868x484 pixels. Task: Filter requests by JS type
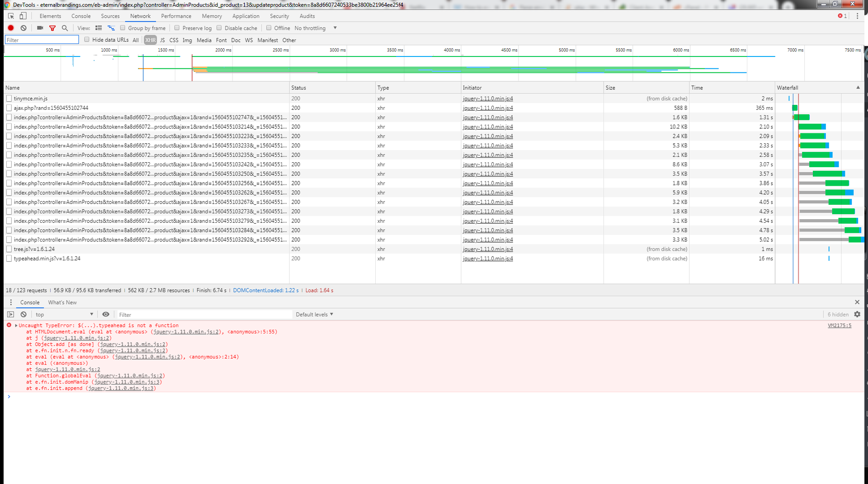[162, 40]
